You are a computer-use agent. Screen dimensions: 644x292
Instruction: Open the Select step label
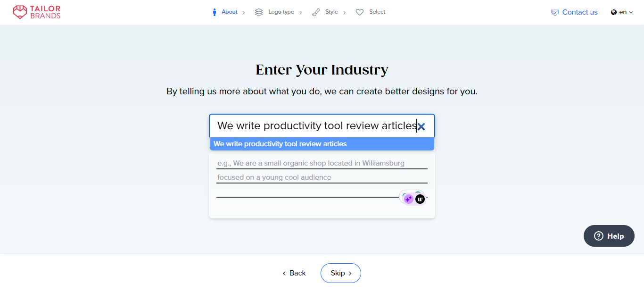[x=377, y=12]
